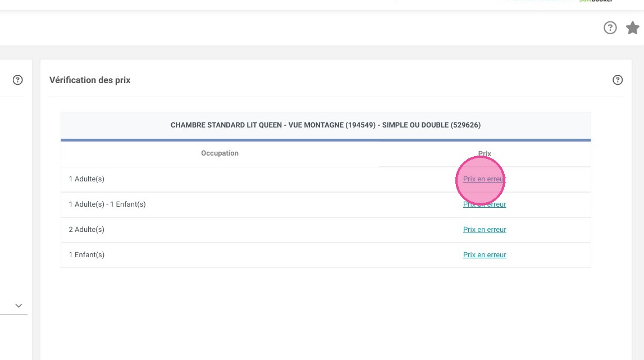The height and width of the screenshot is (360, 644).
Task: Open 'Prix en erreur' for 1 Adulte(s)
Action: click(484, 179)
